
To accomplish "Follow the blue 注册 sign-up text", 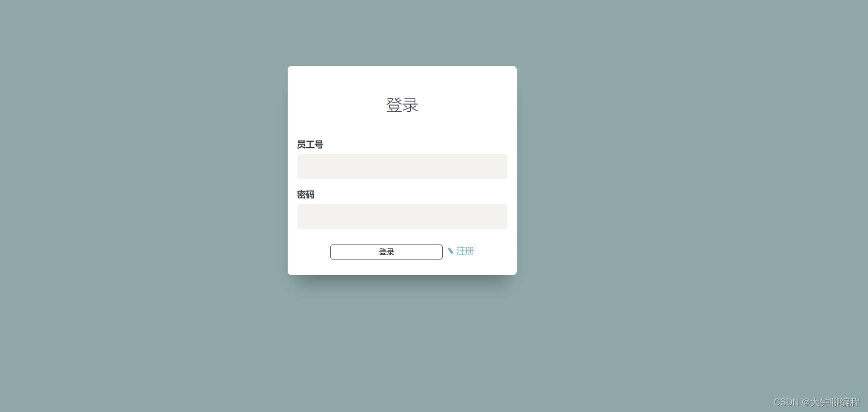I will pyautogui.click(x=465, y=251).
